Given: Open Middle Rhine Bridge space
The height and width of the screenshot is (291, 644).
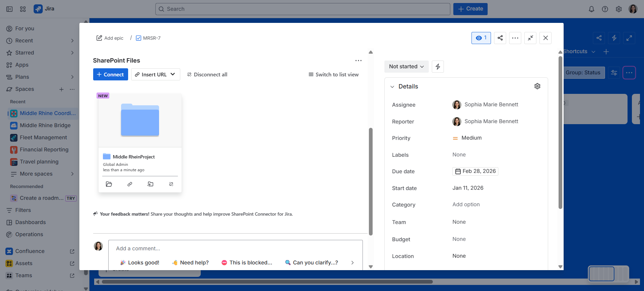Looking at the screenshot, I should pos(45,125).
